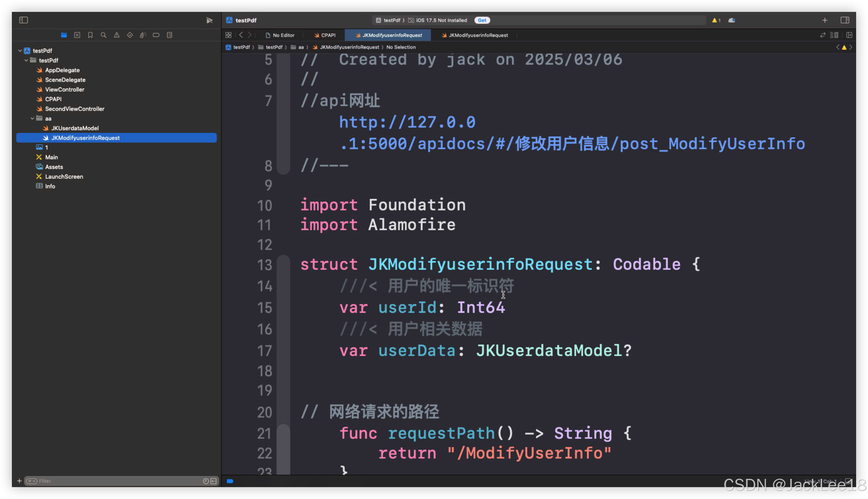The image size is (868, 499).
Task: Open the Report navigator icon
Action: pos(170,35)
